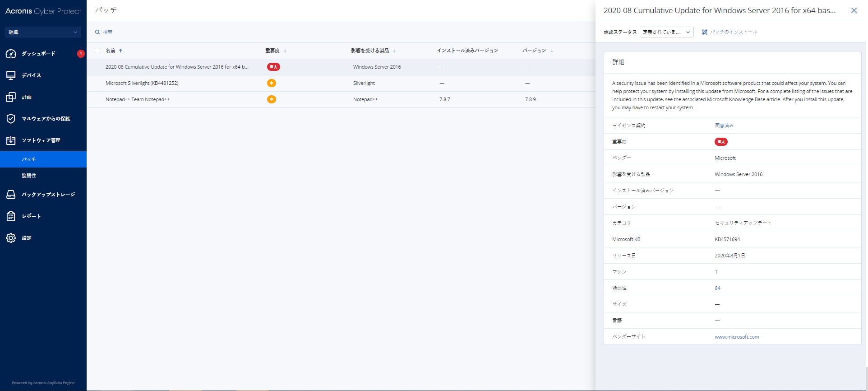Image resolution: width=868 pixels, height=391 pixels.
Task: Select the 脆弱性 submenu item
Action: tap(29, 176)
